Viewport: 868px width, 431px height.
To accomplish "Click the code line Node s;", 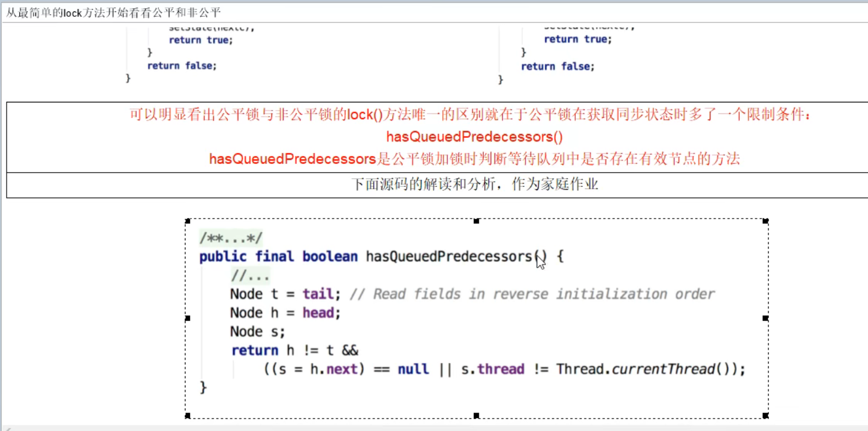I will click(257, 332).
